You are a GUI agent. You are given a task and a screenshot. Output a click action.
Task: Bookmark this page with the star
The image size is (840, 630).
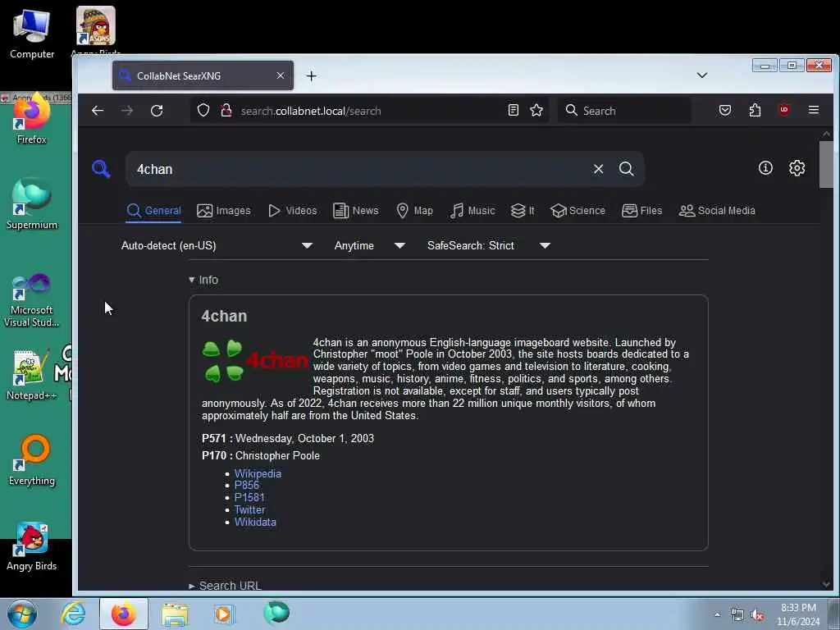click(x=536, y=111)
